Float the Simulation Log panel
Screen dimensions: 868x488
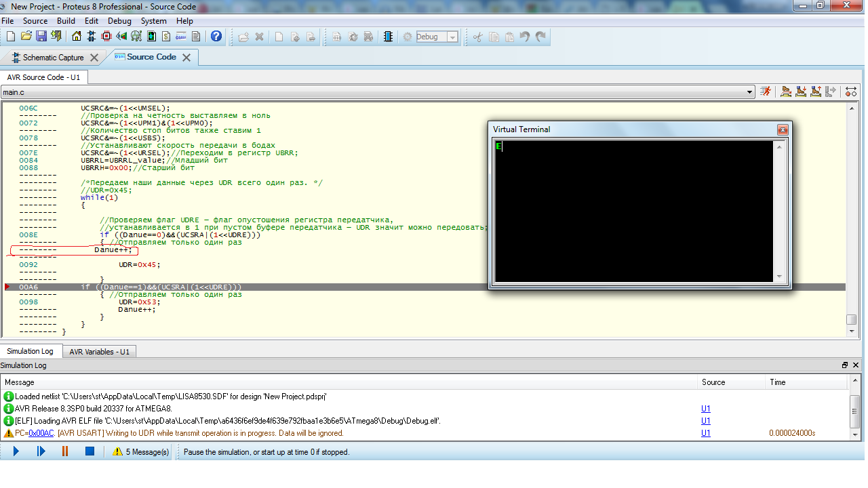pyautogui.click(x=845, y=365)
